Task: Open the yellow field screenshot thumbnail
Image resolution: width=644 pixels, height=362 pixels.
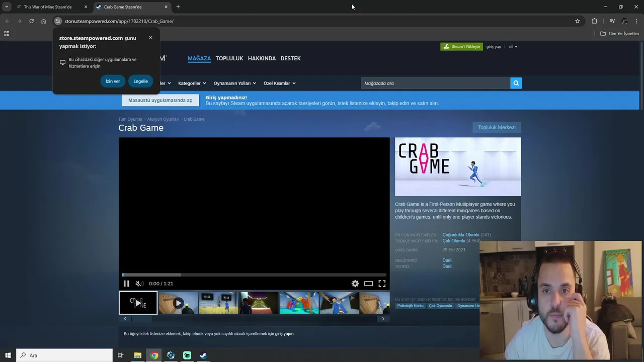Action: (x=218, y=303)
